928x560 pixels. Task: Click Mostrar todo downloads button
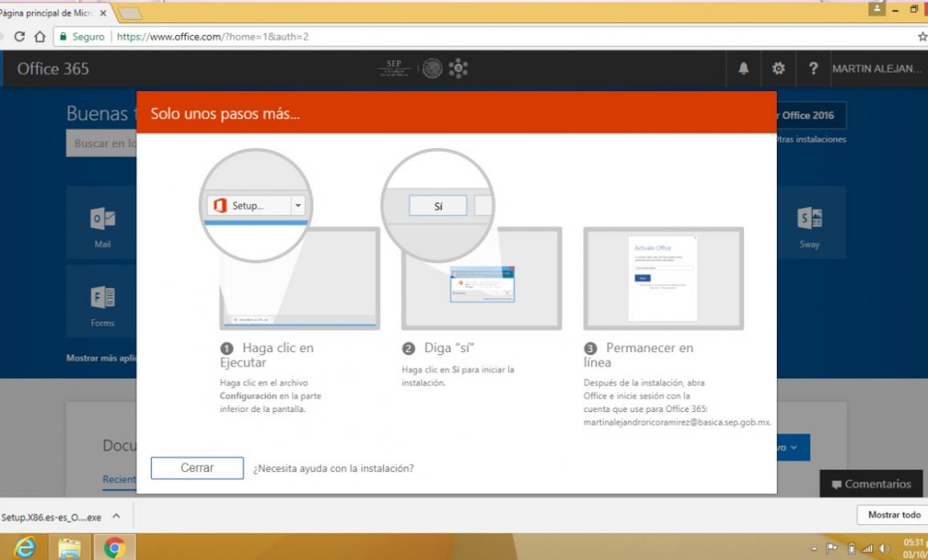[894, 515]
